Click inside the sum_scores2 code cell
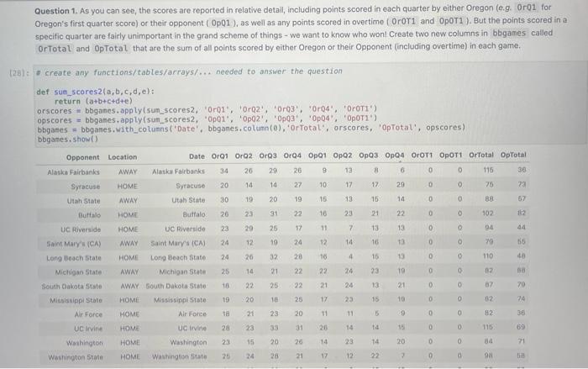The width and height of the screenshot is (588, 369). (311, 104)
